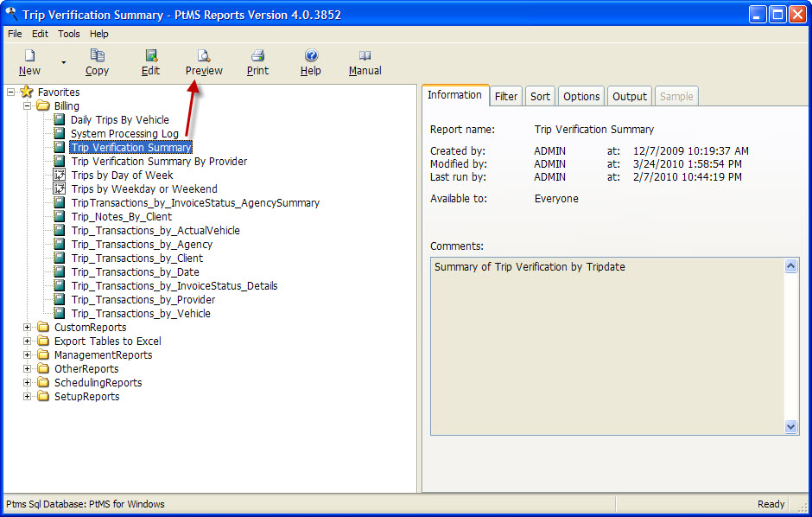This screenshot has height=517, width=812.
Task: Open the Manual book icon
Action: tap(365, 55)
